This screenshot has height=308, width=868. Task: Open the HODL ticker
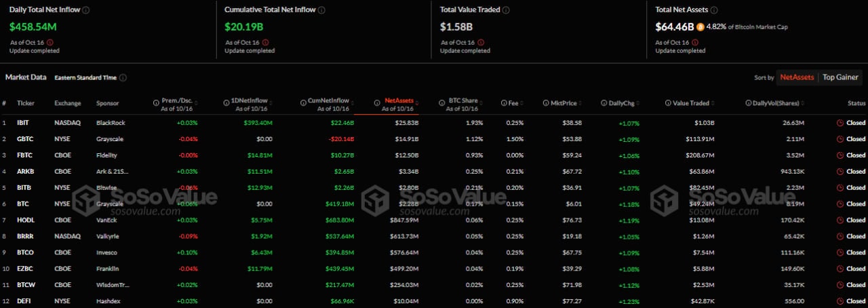(x=25, y=220)
